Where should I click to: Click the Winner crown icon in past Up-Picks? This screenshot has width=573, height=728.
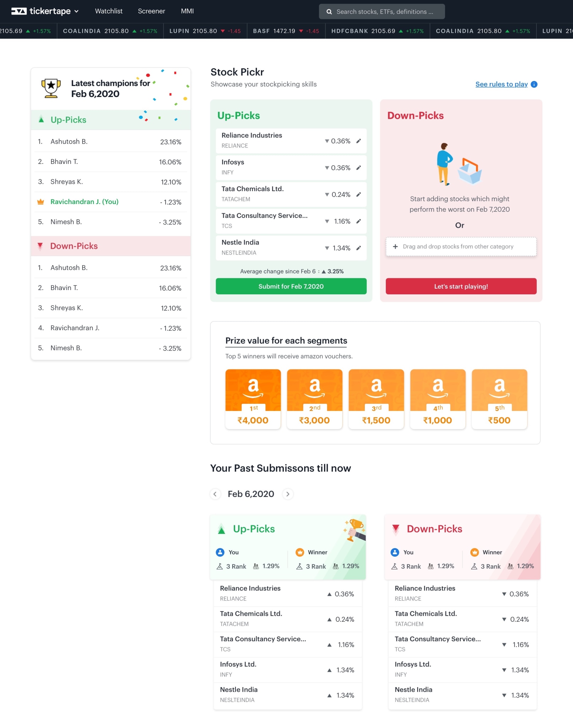(300, 552)
